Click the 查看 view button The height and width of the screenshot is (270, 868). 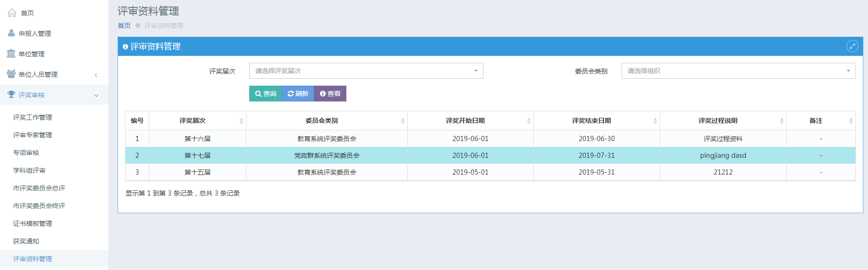(x=330, y=94)
